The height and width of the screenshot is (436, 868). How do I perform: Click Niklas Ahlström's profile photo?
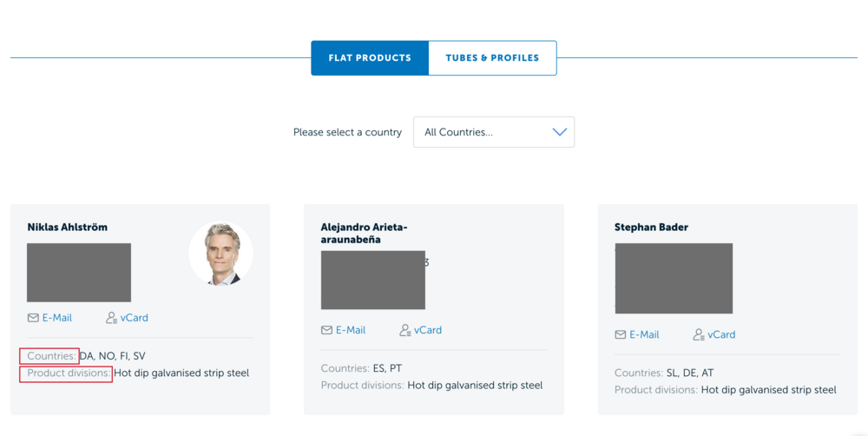point(220,254)
